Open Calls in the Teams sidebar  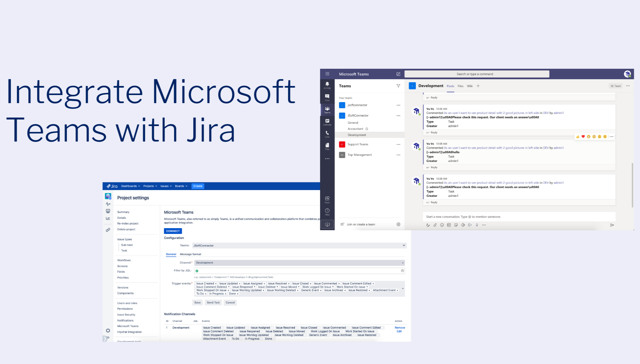(x=327, y=134)
